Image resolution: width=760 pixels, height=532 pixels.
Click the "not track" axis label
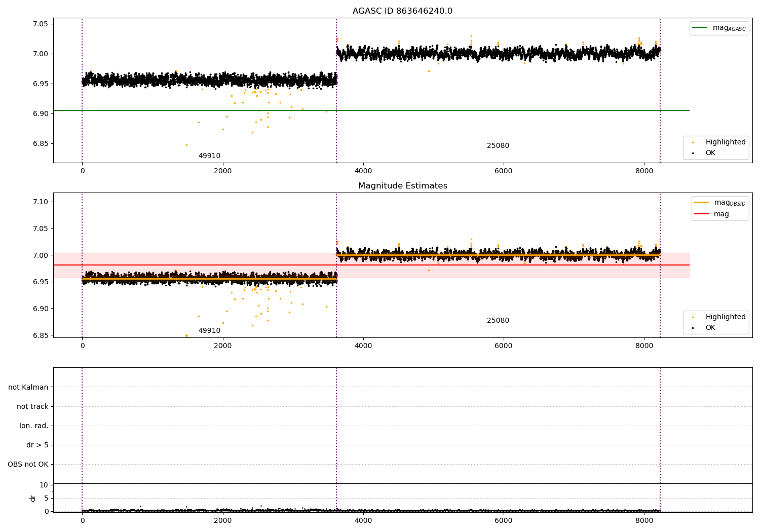(32, 406)
